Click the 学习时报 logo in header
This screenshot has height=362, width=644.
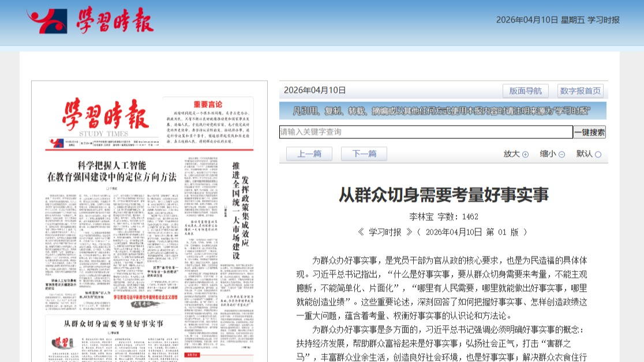(x=91, y=21)
